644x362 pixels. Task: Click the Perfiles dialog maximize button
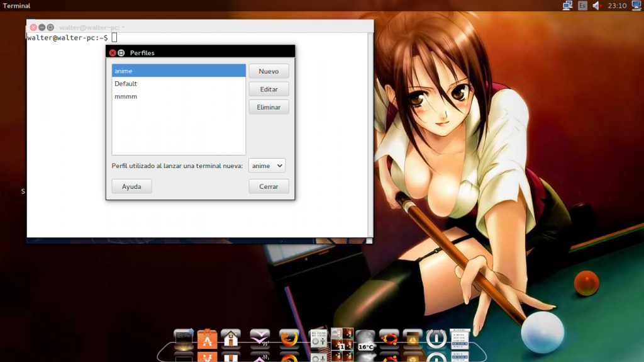(x=121, y=53)
